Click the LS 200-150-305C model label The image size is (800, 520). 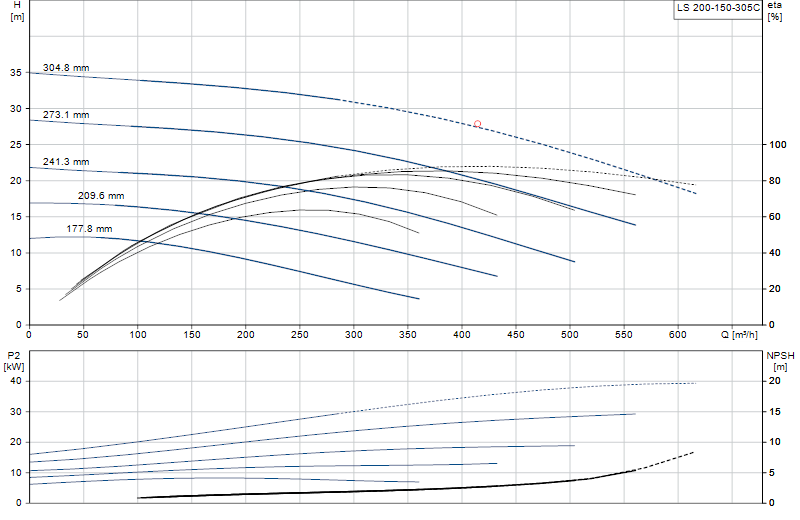coord(718,8)
